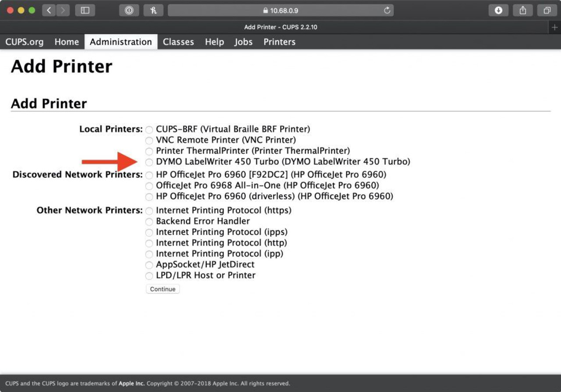Open the 1Password extension icon
The width and height of the screenshot is (561, 392).
(129, 11)
